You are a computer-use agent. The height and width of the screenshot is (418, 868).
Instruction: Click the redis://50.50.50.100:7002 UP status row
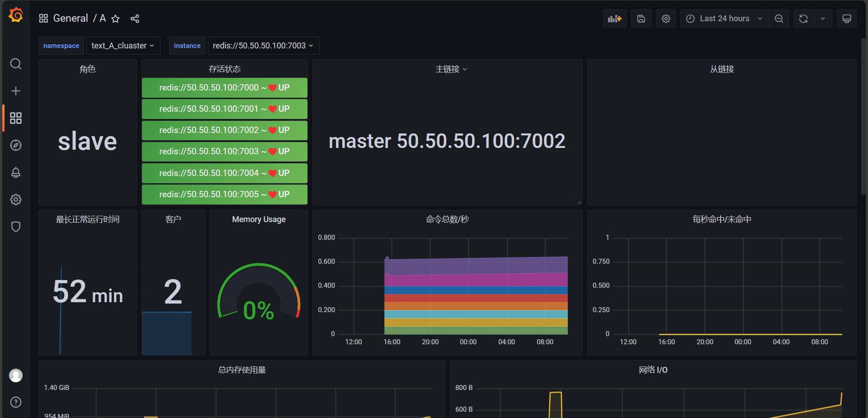225,130
